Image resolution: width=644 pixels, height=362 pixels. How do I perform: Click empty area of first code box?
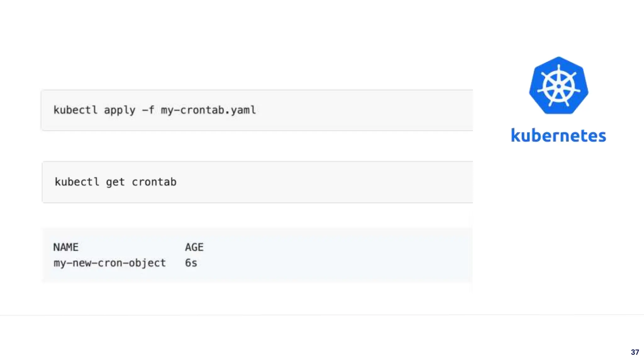[362, 110]
